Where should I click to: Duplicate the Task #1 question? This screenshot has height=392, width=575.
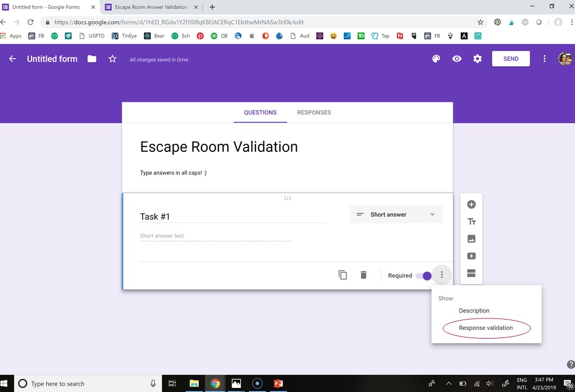pos(342,274)
